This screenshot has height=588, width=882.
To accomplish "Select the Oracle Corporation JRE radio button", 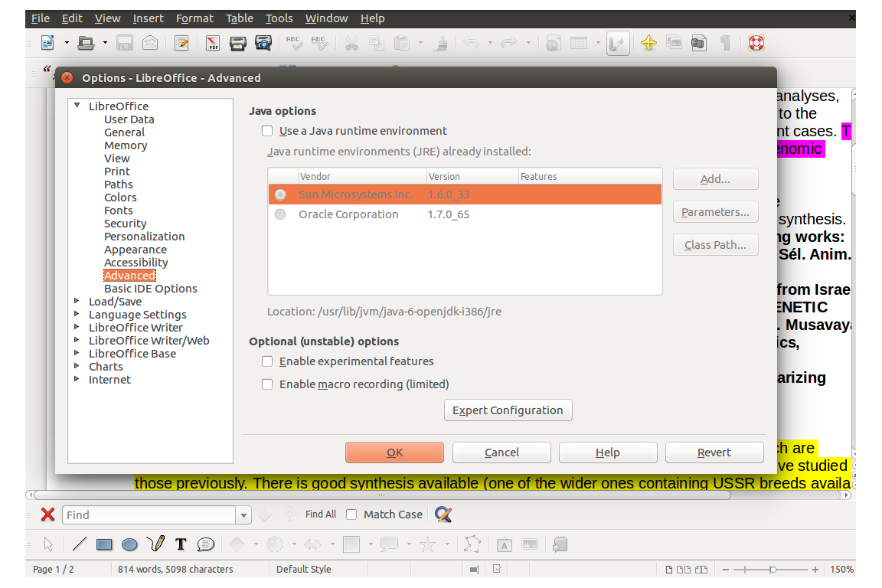I will click(280, 214).
